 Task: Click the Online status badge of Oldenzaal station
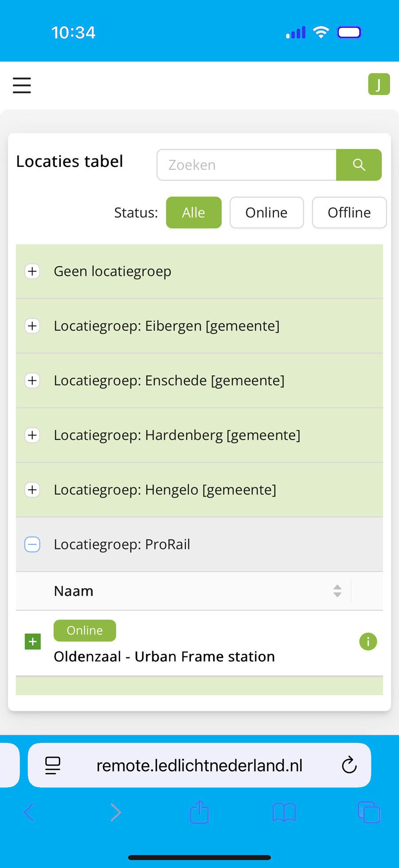pos(85,630)
